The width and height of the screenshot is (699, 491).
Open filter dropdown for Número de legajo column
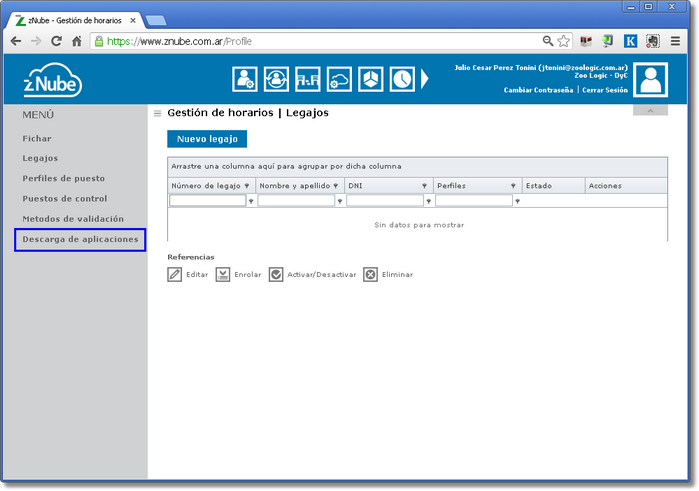click(247, 186)
